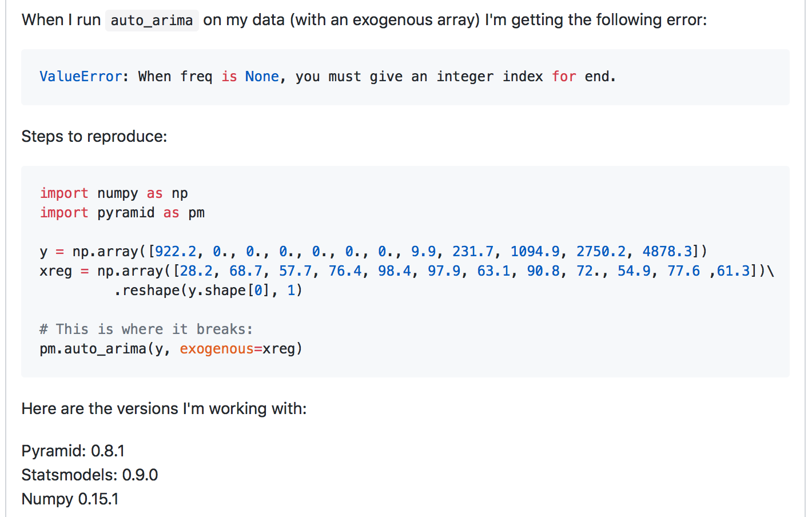Image resolution: width=812 pixels, height=517 pixels.
Task: Click the value 61.3 in xreg array
Action: click(733, 271)
